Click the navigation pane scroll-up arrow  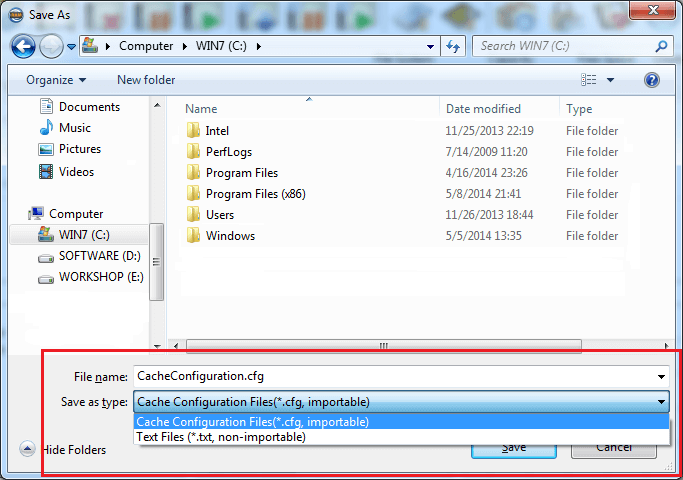[157, 105]
